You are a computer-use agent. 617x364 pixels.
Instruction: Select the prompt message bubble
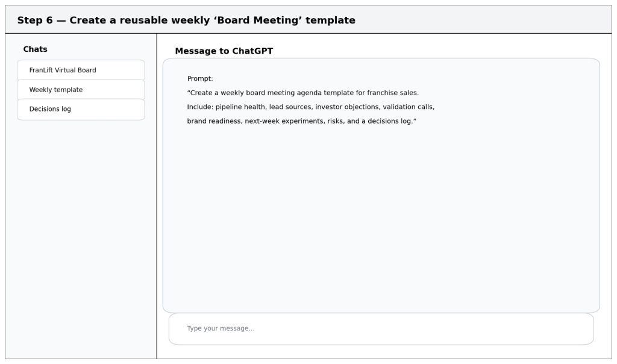(x=381, y=181)
